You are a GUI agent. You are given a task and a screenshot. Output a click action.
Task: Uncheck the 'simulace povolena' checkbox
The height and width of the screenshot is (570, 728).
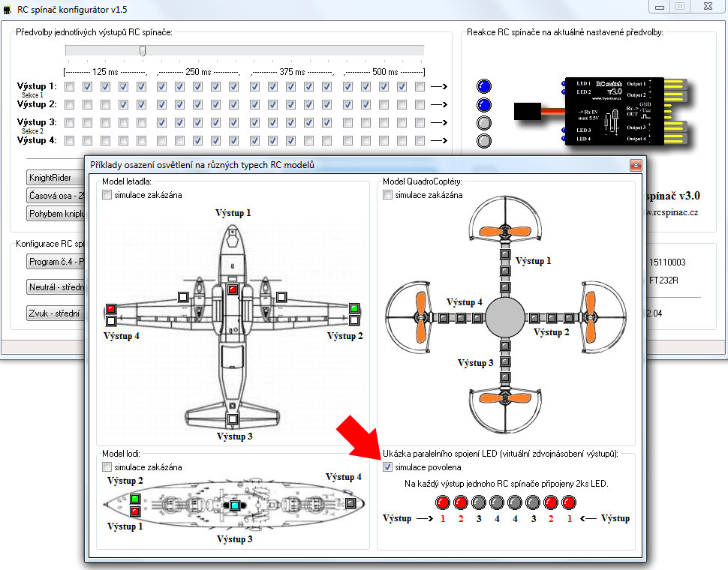[387, 467]
